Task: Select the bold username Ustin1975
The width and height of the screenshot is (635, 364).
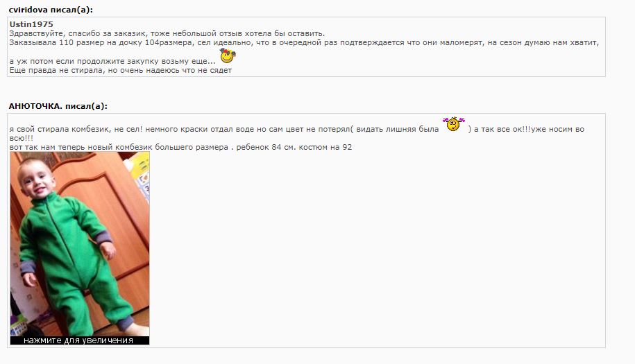Action: coord(31,24)
